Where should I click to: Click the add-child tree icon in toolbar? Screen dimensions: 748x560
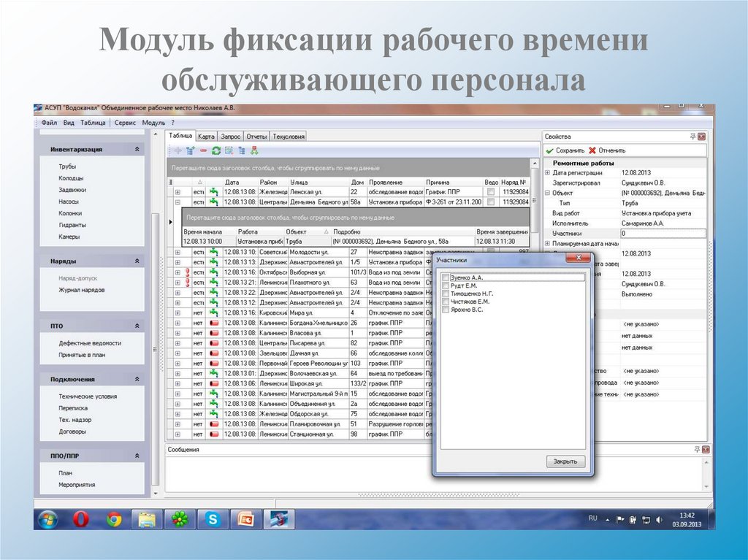coord(191,150)
